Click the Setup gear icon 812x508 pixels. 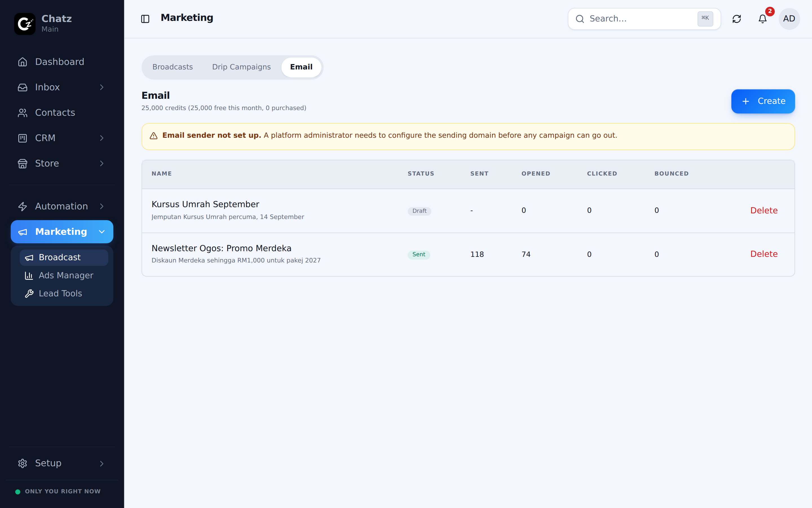[x=23, y=463]
